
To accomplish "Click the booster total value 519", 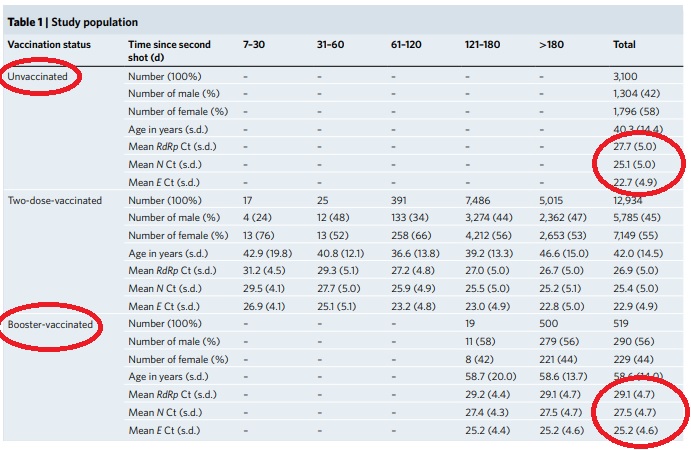I will [x=621, y=324].
